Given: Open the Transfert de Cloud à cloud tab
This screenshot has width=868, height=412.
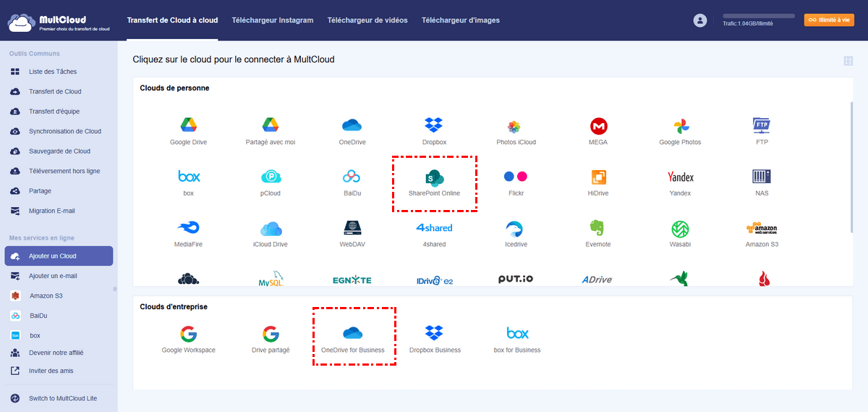Looking at the screenshot, I should pos(172,20).
